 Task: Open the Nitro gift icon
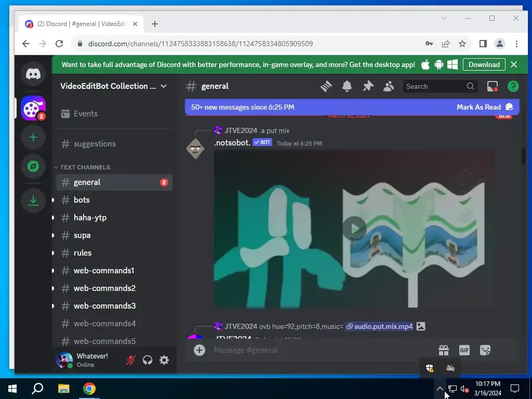pos(444,350)
